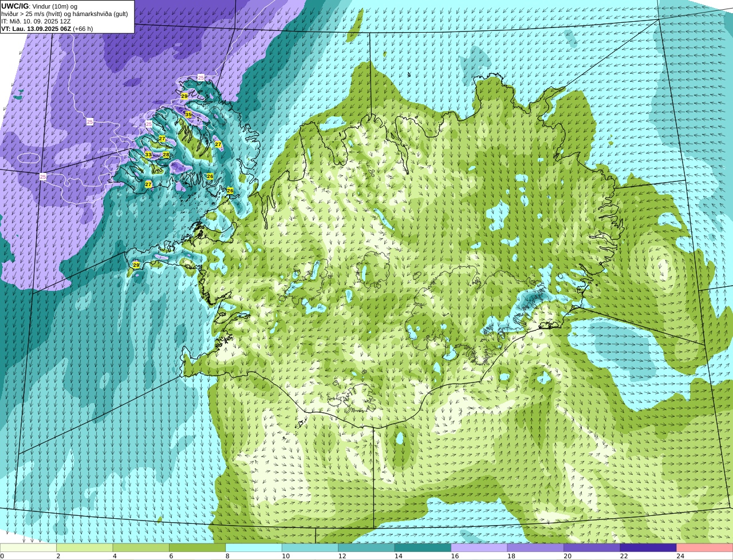The image size is (733, 560).
Task: Click the 0–2 m/s cream legend swatch
Action: pos(29,547)
